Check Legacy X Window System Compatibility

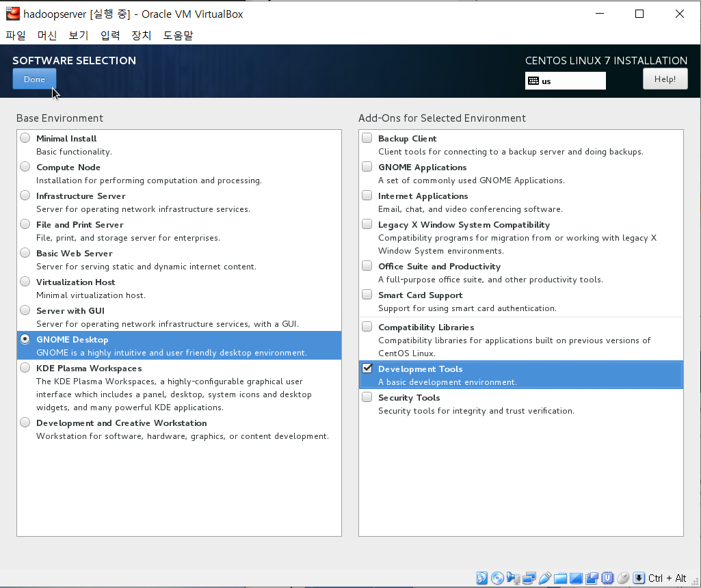point(367,224)
